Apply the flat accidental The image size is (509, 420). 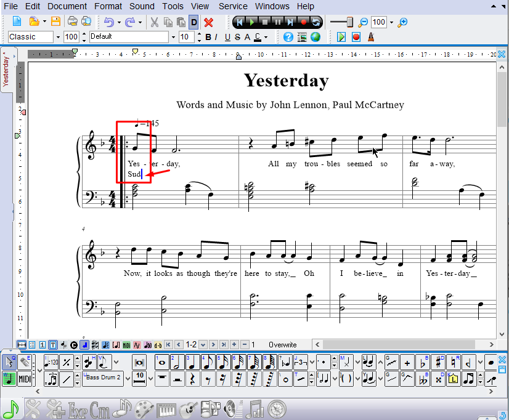(x=423, y=362)
